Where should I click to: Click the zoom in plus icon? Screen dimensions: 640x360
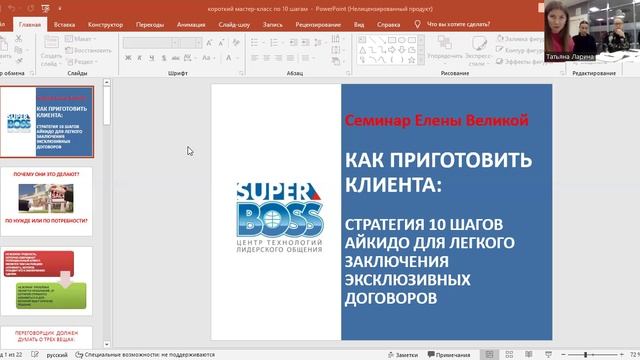tap(622, 355)
